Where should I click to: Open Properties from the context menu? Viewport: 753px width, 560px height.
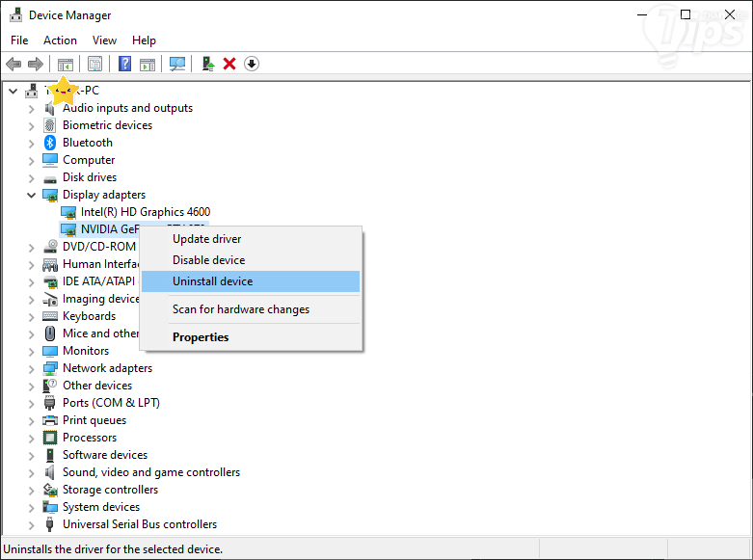pyautogui.click(x=251, y=337)
